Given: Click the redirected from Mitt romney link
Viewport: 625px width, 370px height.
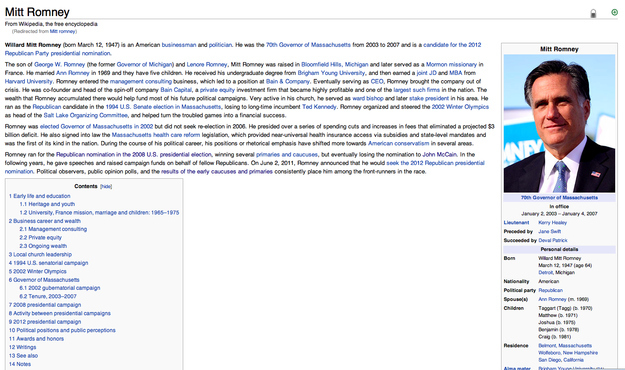Looking at the screenshot, I should tap(63, 31).
